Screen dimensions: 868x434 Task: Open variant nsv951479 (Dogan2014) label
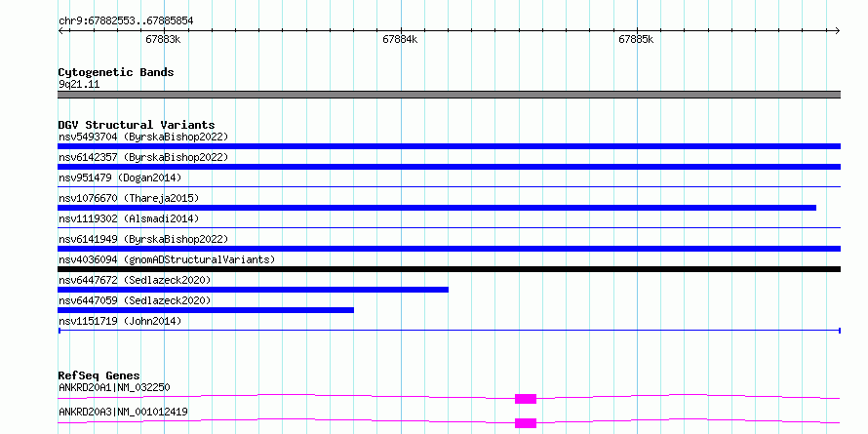[120, 178]
